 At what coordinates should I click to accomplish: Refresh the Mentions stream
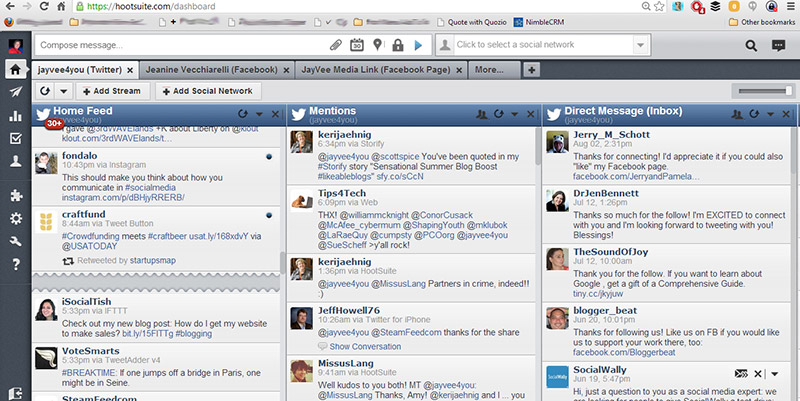pyautogui.click(x=498, y=114)
